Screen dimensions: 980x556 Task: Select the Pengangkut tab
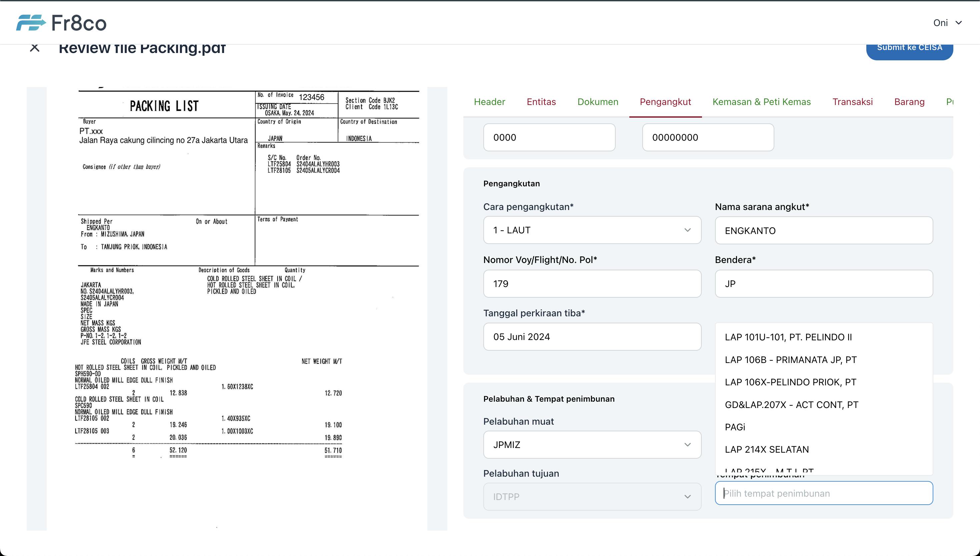(665, 102)
